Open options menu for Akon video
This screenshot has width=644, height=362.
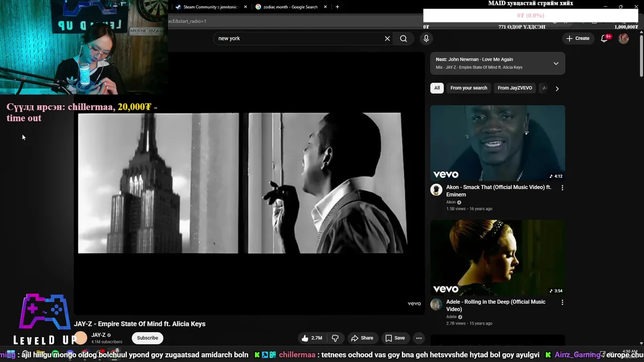[x=562, y=188]
